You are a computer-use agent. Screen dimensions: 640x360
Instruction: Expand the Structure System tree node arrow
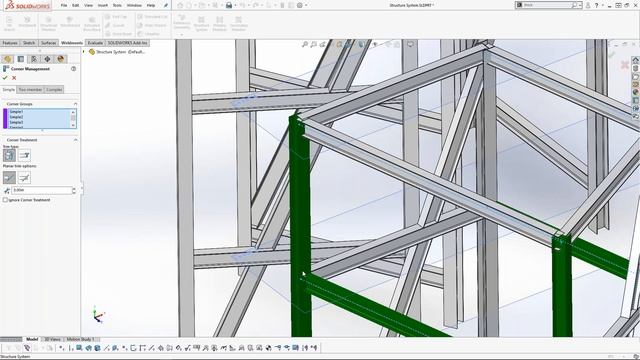pos(84,52)
